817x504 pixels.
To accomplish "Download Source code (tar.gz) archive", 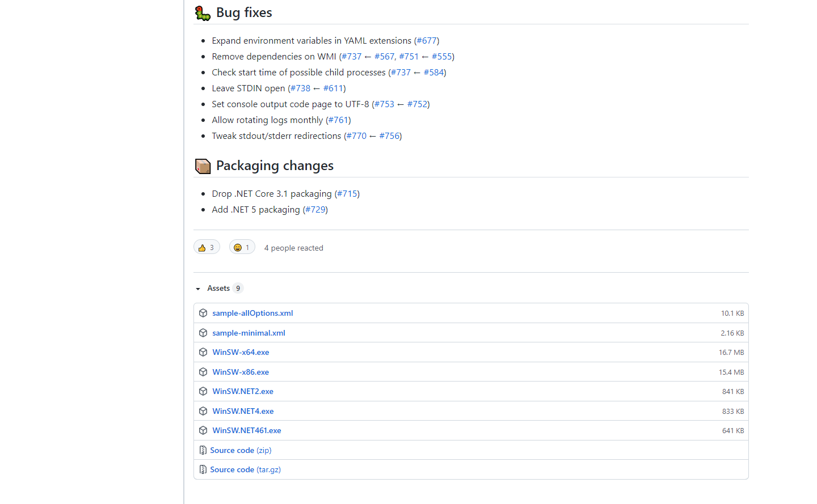I will tap(245, 469).
